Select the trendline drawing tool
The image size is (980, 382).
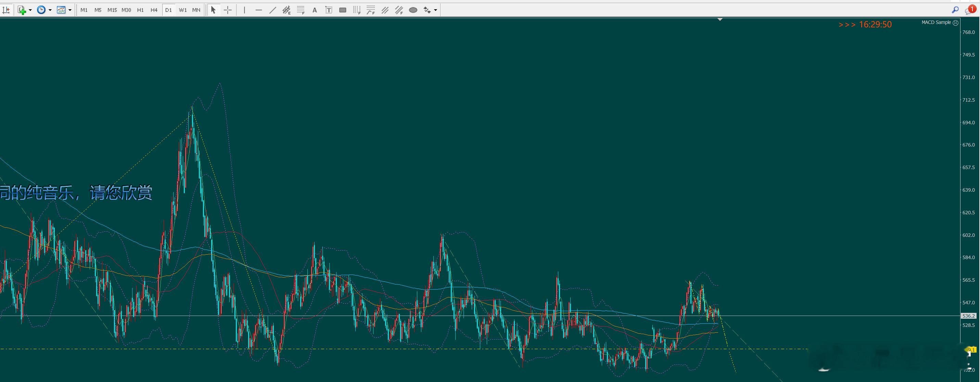coord(272,10)
